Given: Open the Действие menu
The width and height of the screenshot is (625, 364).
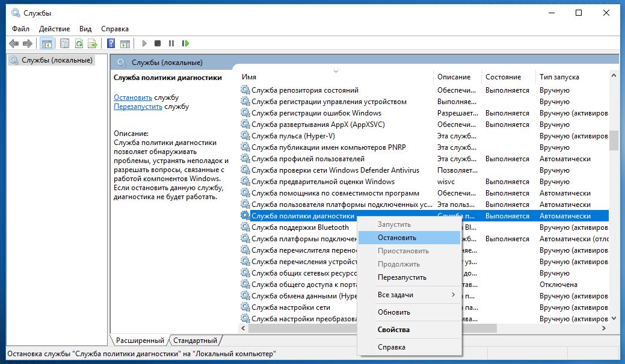Looking at the screenshot, I should pyautogui.click(x=54, y=29).
